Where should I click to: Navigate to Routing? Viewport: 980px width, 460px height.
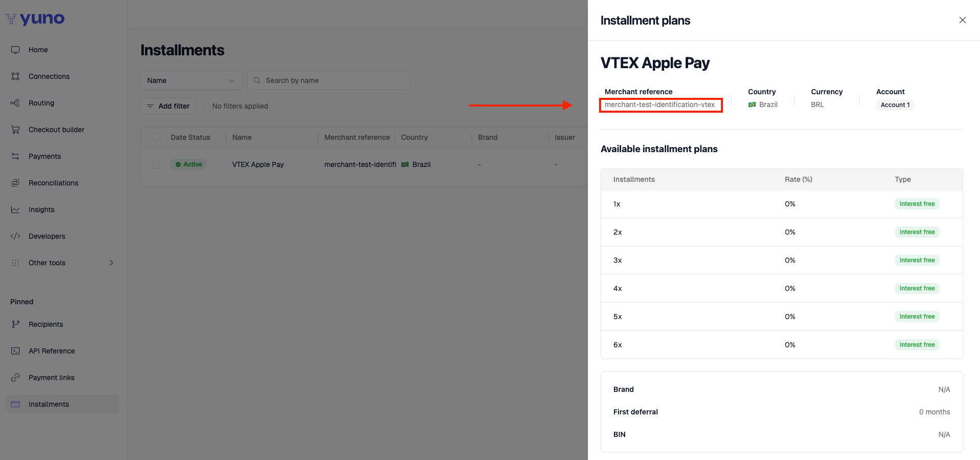[41, 103]
